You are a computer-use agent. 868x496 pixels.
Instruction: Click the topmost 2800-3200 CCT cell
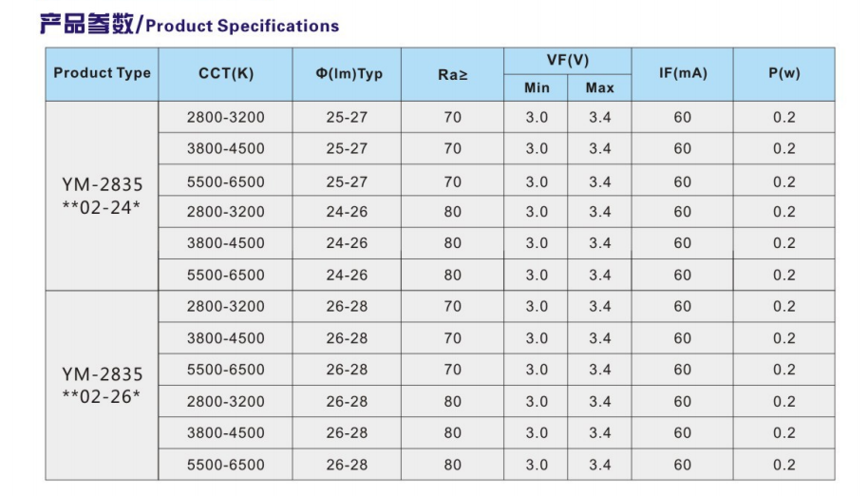pyautogui.click(x=226, y=118)
